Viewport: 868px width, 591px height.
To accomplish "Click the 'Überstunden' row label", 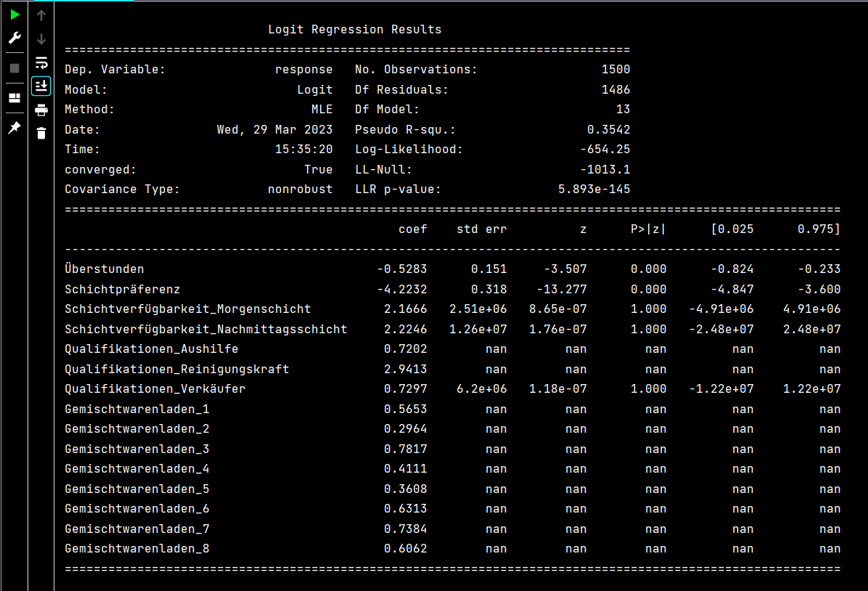I will (104, 269).
